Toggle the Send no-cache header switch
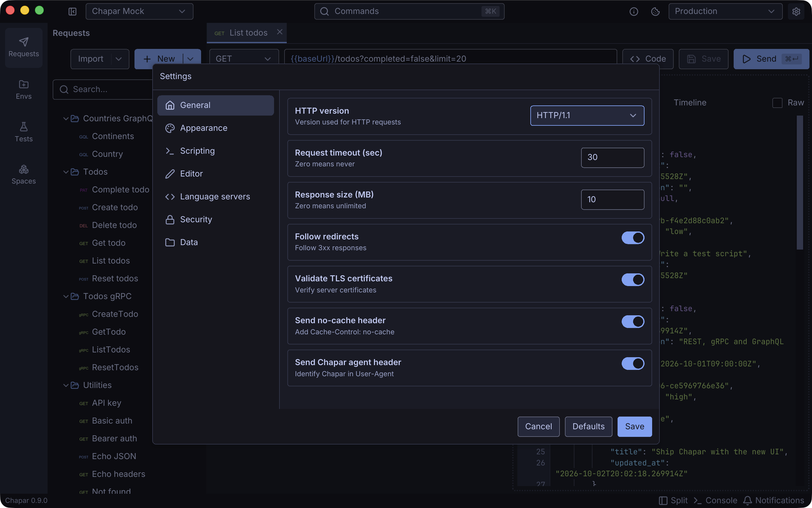Image resolution: width=812 pixels, height=508 pixels. 633,322
